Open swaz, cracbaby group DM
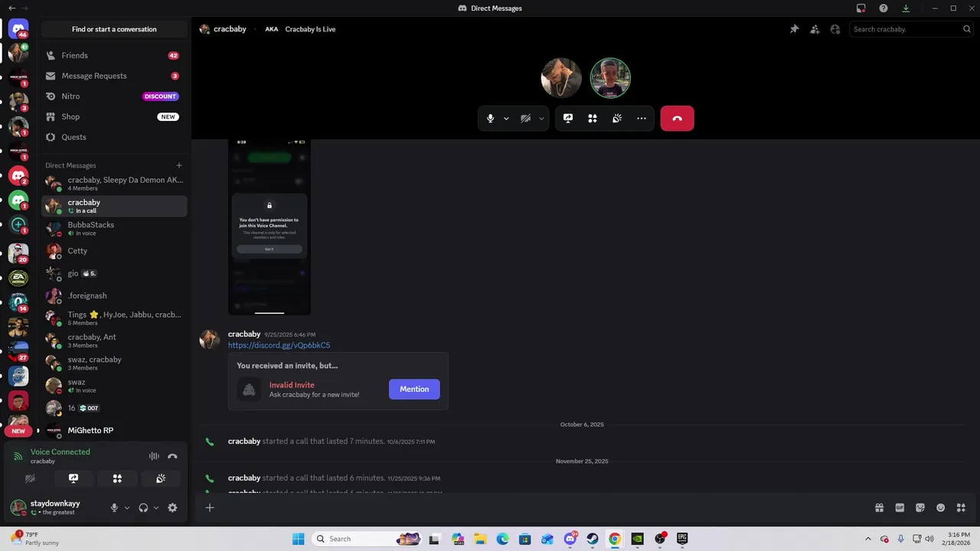 click(x=114, y=363)
